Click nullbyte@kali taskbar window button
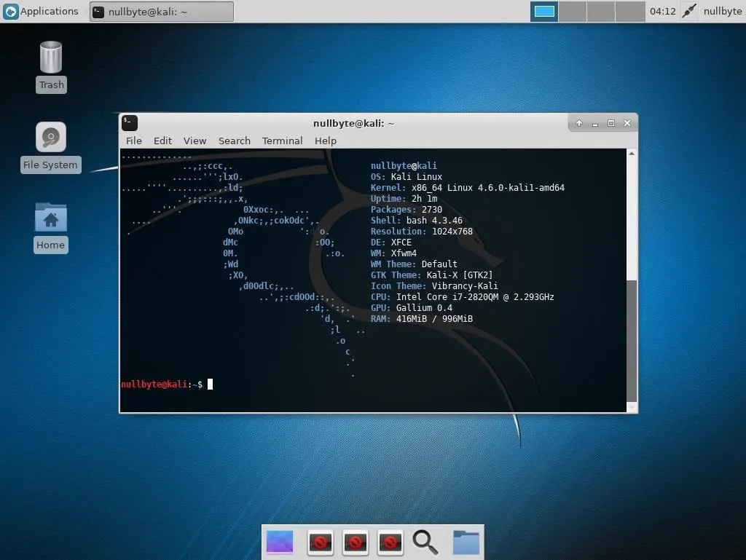 click(162, 12)
